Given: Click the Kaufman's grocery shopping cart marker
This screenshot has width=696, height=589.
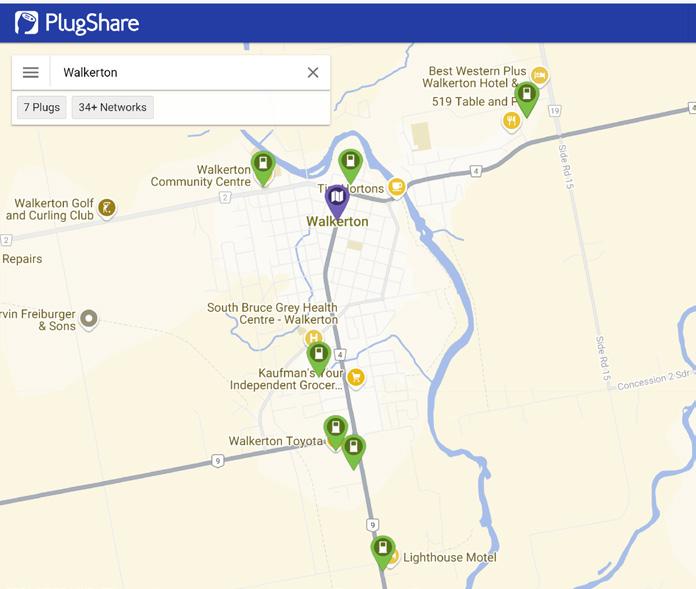Looking at the screenshot, I should [x=356, y=378].
